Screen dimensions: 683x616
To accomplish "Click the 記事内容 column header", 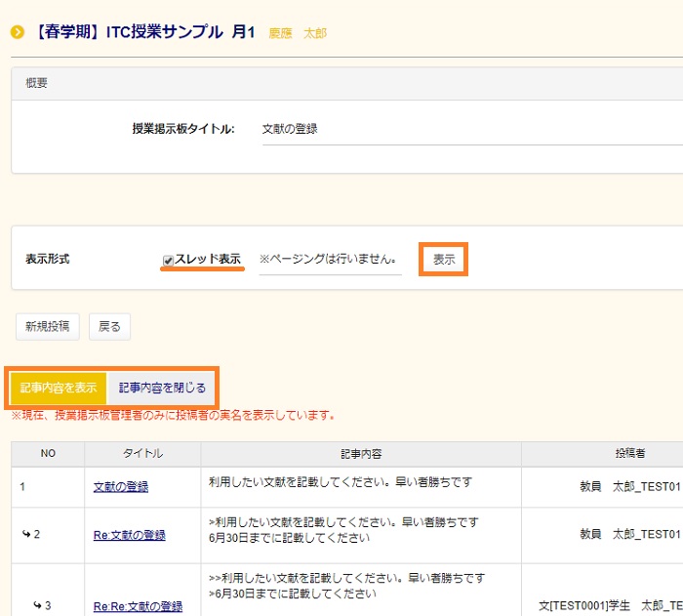I will click(361, 454).
